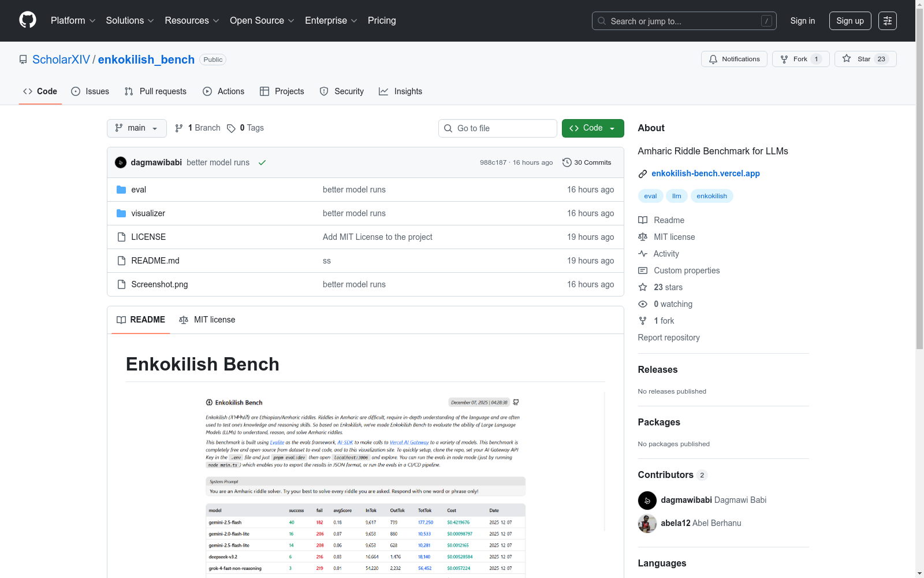
Task: Expand the Solutions menu
Action: pos(130,21)
